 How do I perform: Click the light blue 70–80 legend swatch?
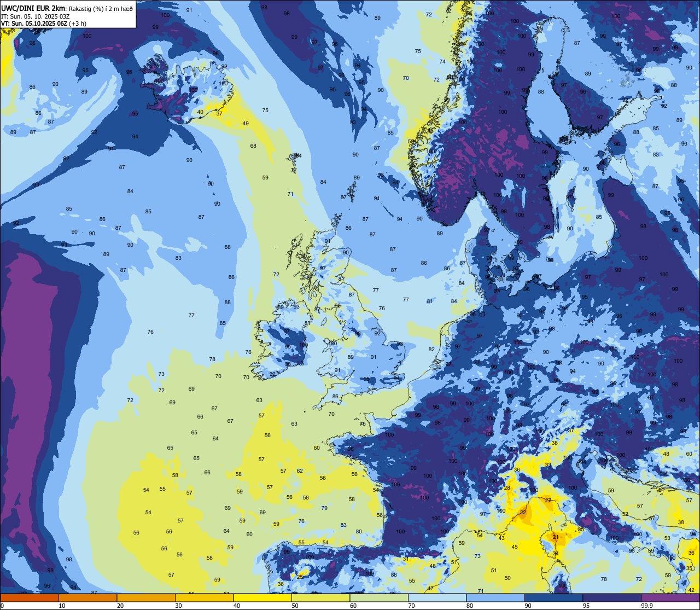point(437,597)
